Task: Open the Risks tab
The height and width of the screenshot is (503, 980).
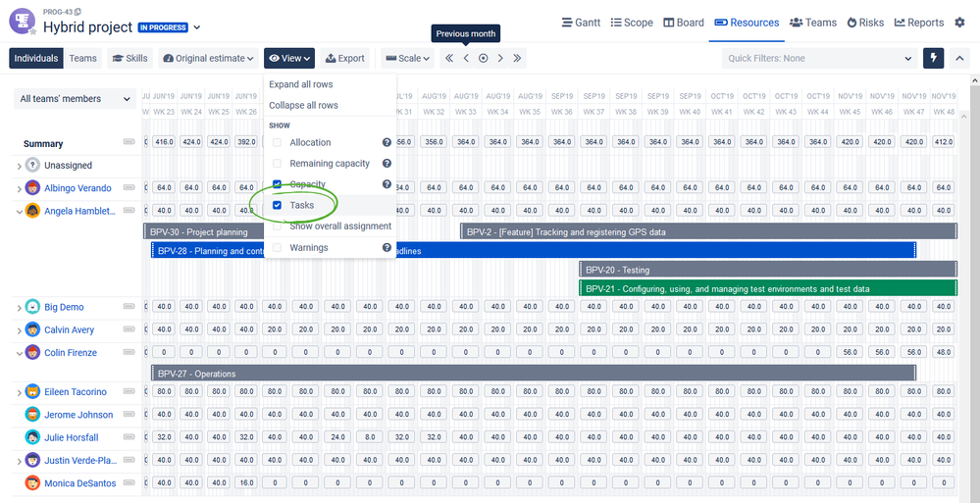Action: click(x=865, y=23)
